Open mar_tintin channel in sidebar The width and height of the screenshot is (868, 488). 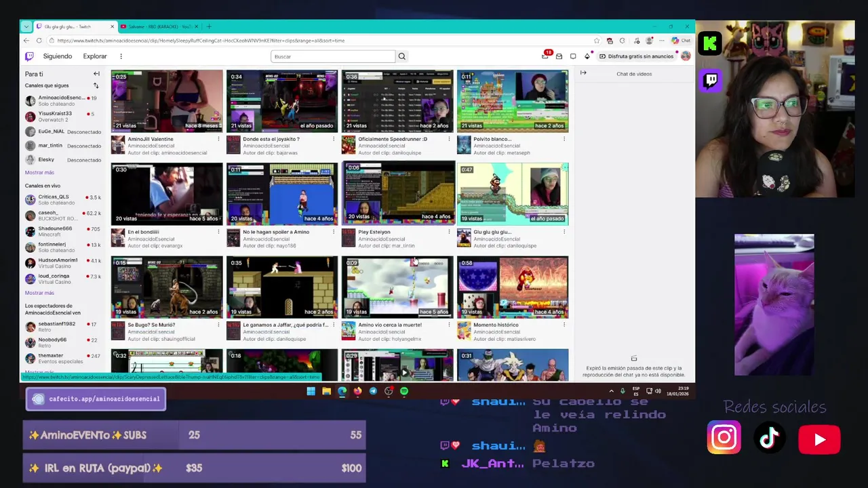point(62,146)
